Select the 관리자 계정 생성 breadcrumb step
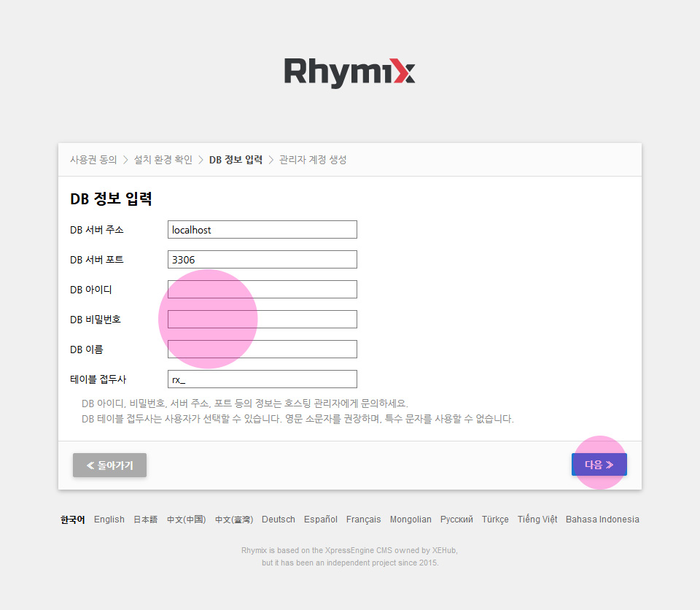 pyautogui.click(x=313, y=160)
